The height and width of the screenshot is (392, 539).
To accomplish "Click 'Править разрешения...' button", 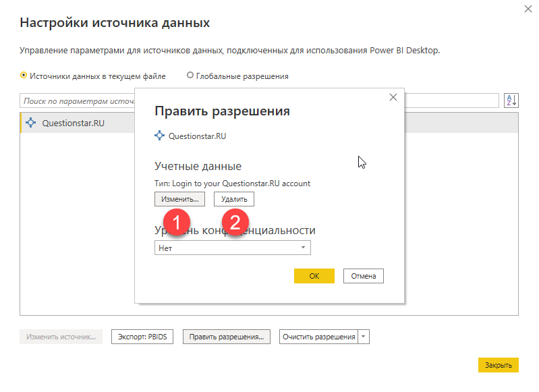I will [227, 337].
